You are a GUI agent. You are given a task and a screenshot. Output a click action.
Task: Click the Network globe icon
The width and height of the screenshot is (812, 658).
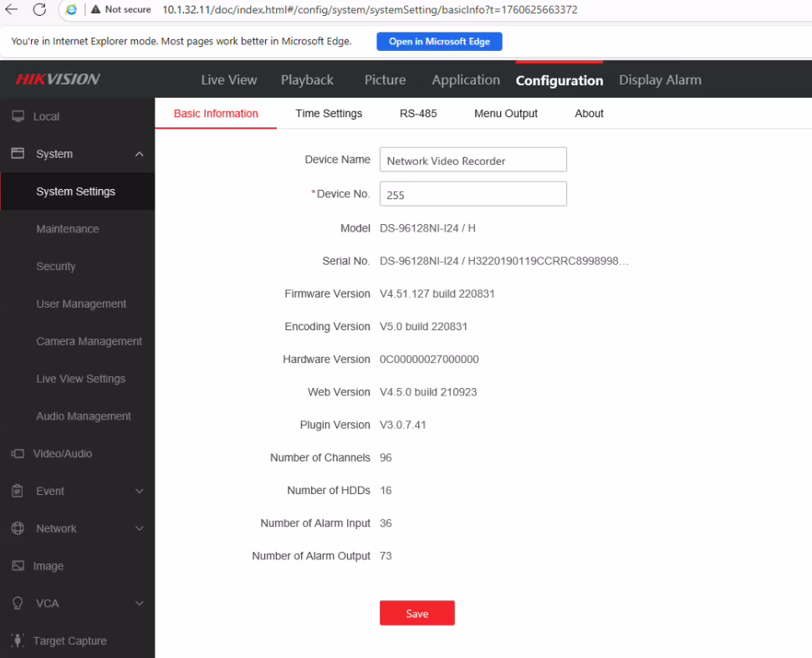click(x=18, y=528)
